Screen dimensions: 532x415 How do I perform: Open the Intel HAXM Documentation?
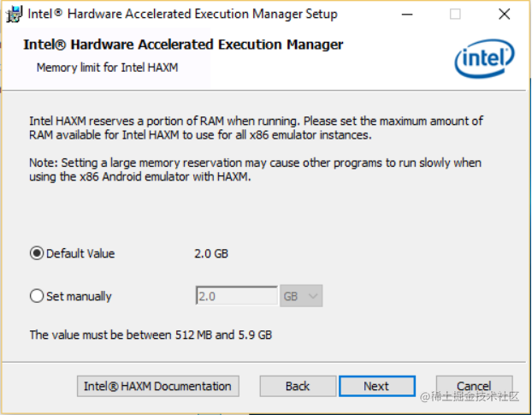click(157, 386)
